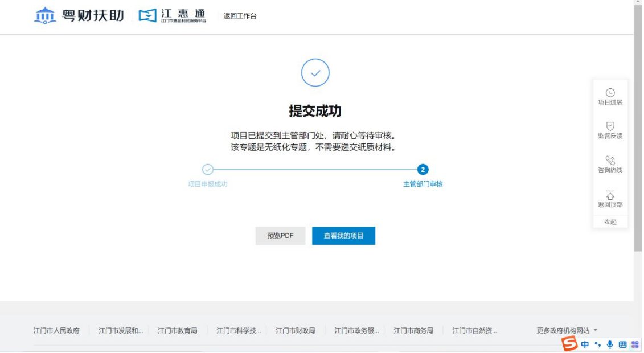Viewport: 644px width, 353px height.
Task: Click 返回工作台 in the header
Action: pos(241,16)
